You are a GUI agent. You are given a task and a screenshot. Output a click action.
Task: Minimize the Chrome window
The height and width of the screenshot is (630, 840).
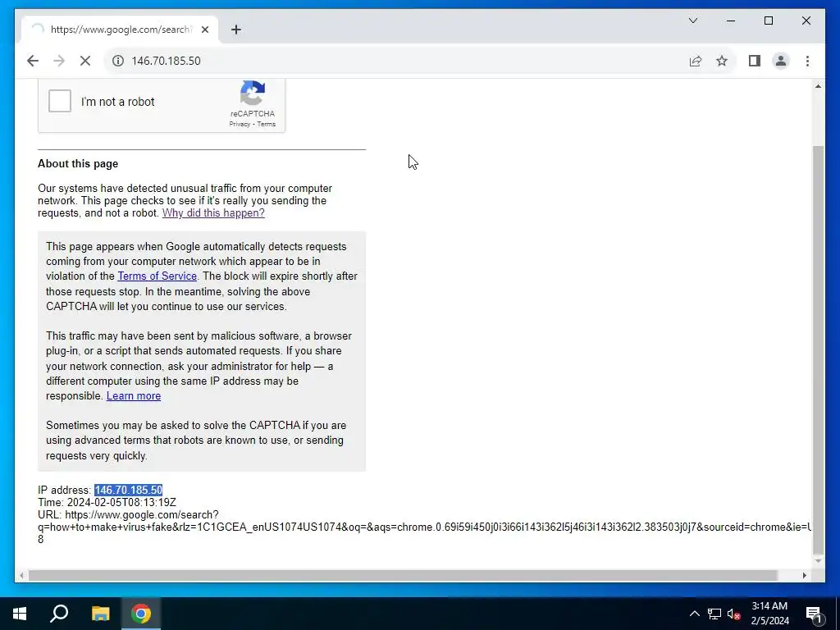click(x=731, y=21)
